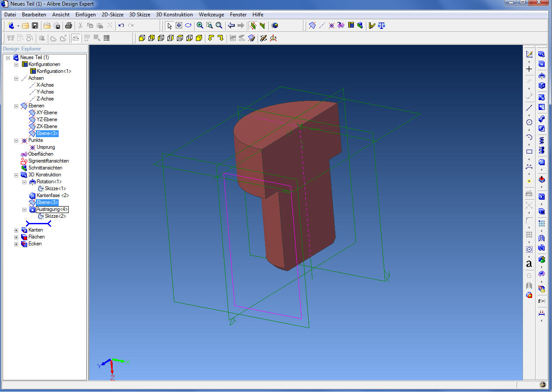The height and width of the screenshot is (392, 552).
Task: Select Austragung<4> feature
Action: coord(52,209)
